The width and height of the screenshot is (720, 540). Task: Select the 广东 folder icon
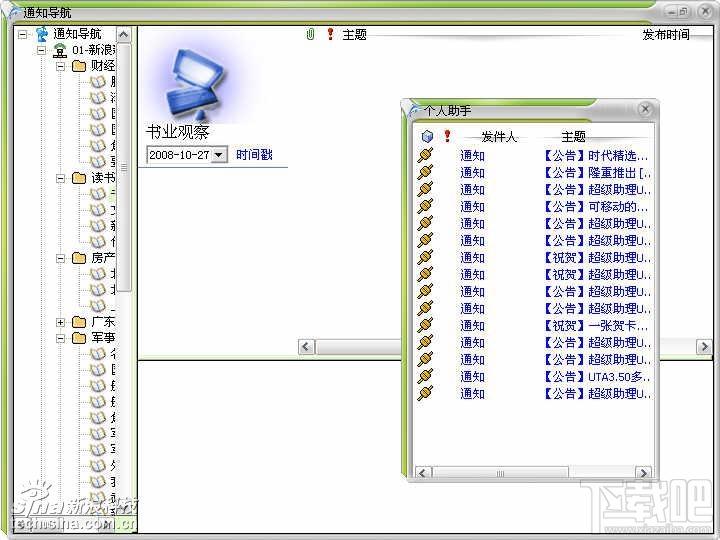point(79,322)
